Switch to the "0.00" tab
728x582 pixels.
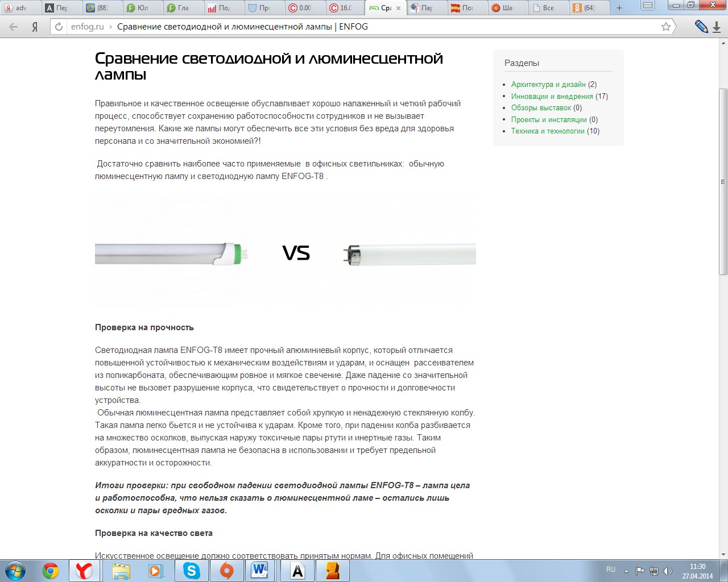304,8
